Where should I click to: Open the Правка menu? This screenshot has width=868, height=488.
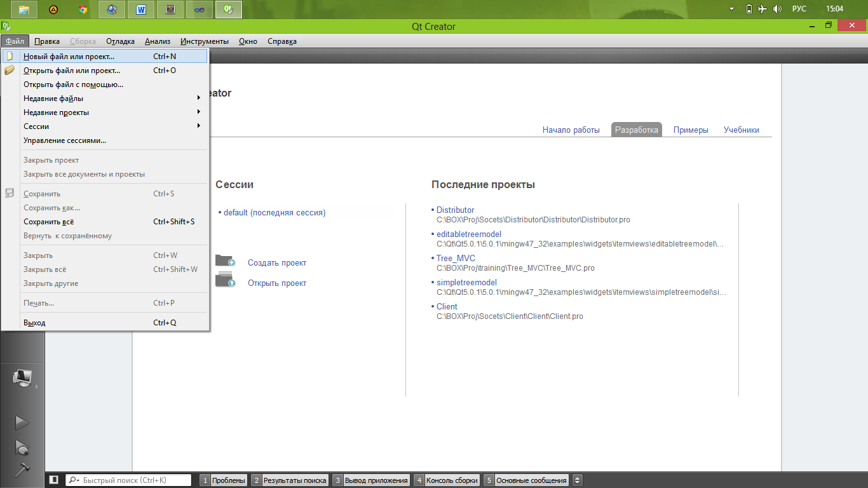tap(47, 41)
